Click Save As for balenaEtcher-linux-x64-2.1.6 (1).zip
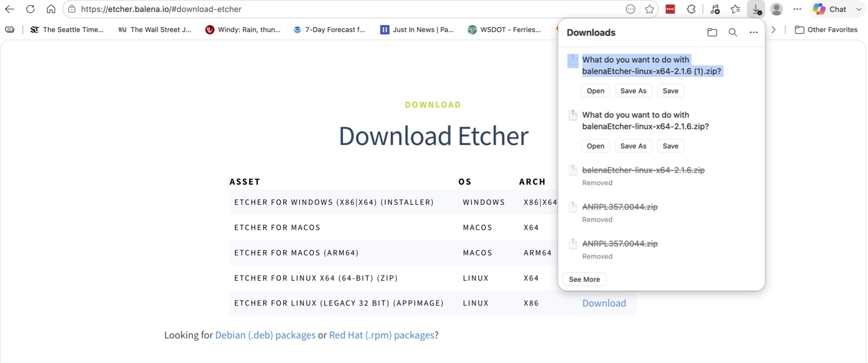This screenshot has width=868, height=363. [633, 91]
